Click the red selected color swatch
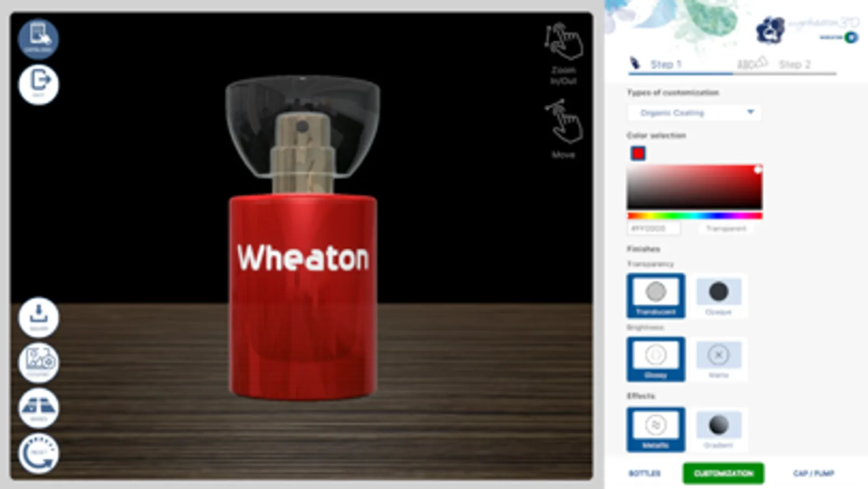Viewport: 868px width, 489px height. coord(638,154)
